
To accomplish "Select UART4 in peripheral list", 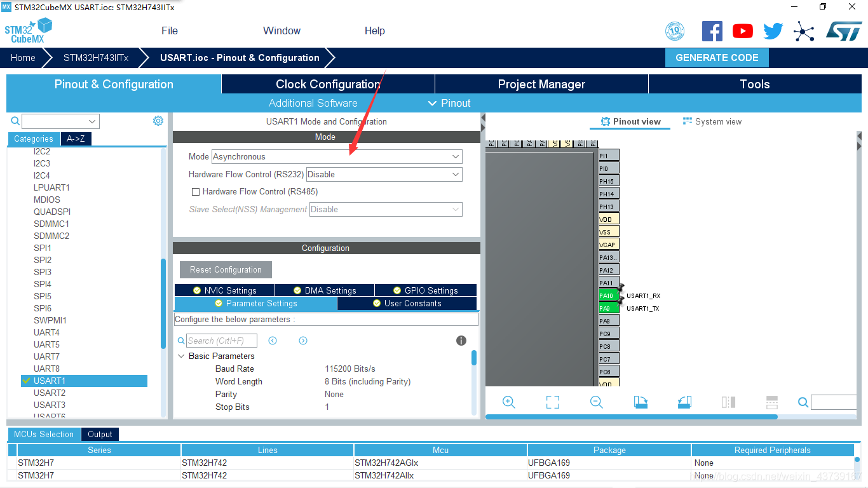I will [46, 332].
